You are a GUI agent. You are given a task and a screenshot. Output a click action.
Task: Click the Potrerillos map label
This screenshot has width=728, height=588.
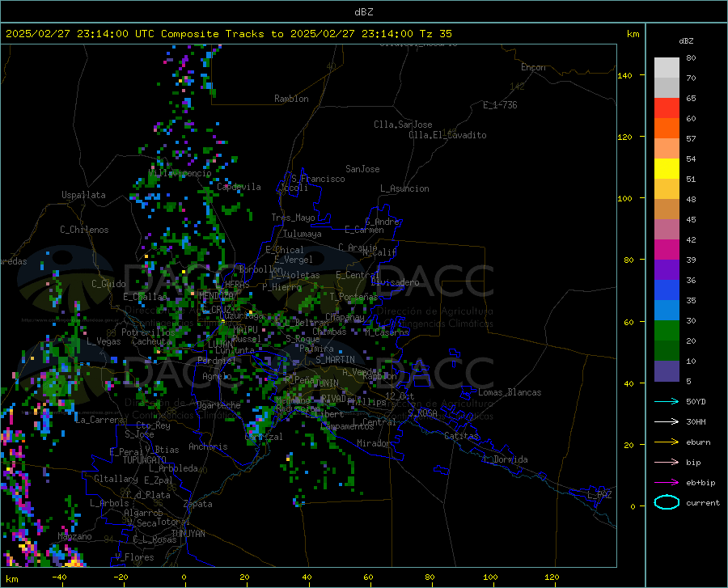click(148, 332)
